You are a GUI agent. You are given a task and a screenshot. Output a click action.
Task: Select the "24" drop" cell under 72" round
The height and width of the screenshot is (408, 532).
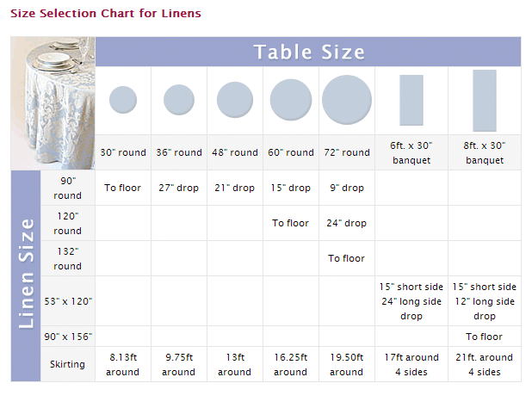point(346,223)
